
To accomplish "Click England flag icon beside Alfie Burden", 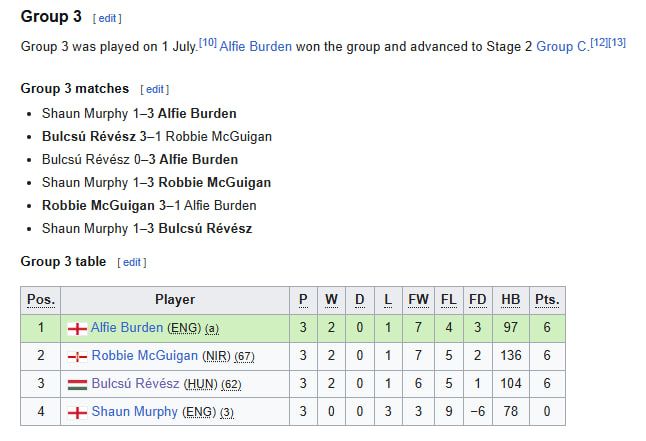I will coord(77,329).
